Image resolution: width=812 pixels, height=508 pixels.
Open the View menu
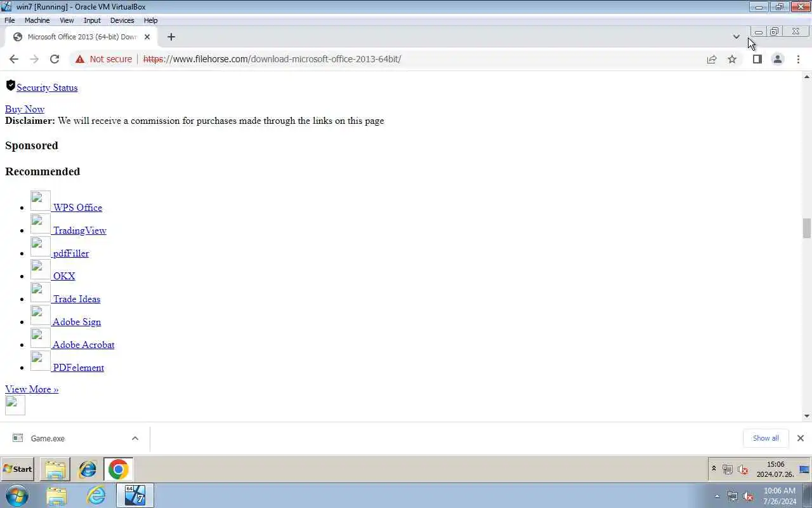(x=67, y=20)
